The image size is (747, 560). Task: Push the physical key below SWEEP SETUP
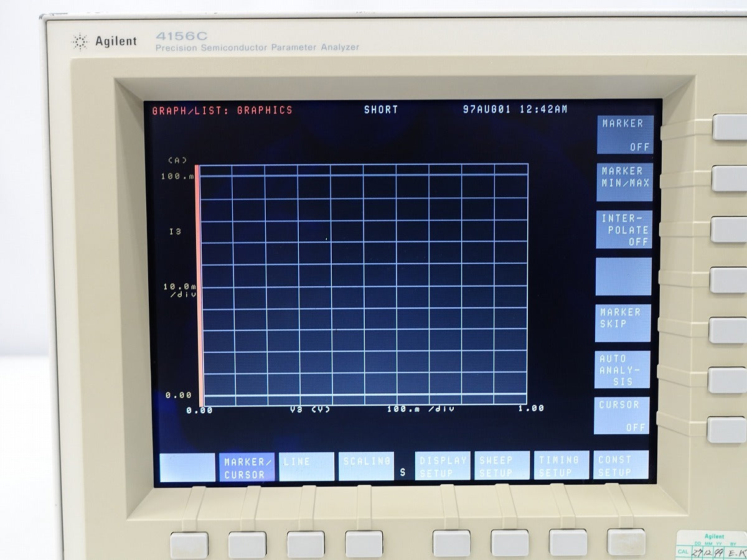coord(510,543)
